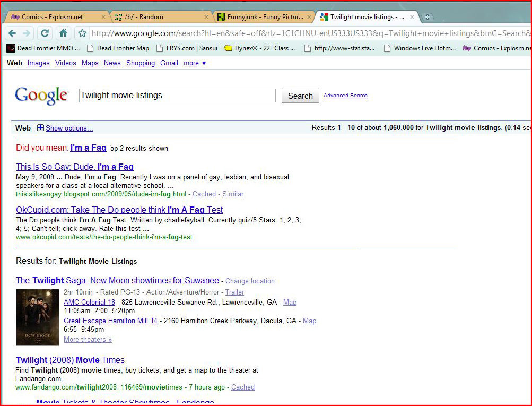Click the Google logo
The height and width of the screenshot is (406, 532).
41,96
